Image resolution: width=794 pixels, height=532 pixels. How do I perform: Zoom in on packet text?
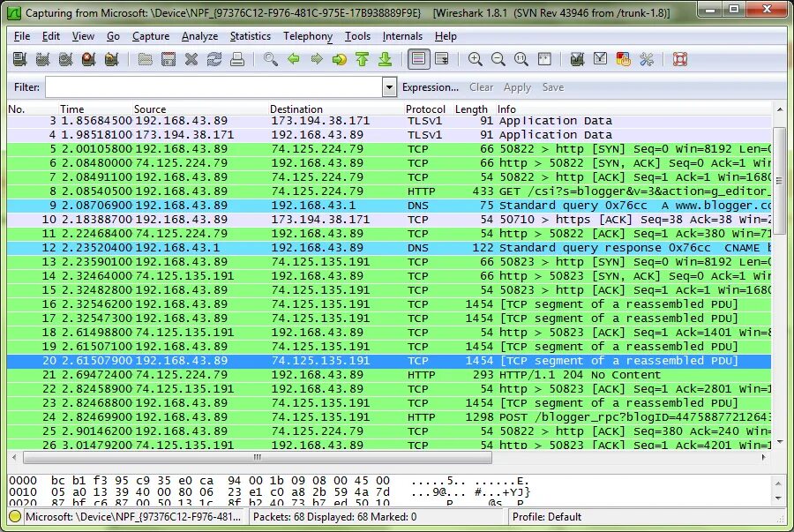[475, 59]
